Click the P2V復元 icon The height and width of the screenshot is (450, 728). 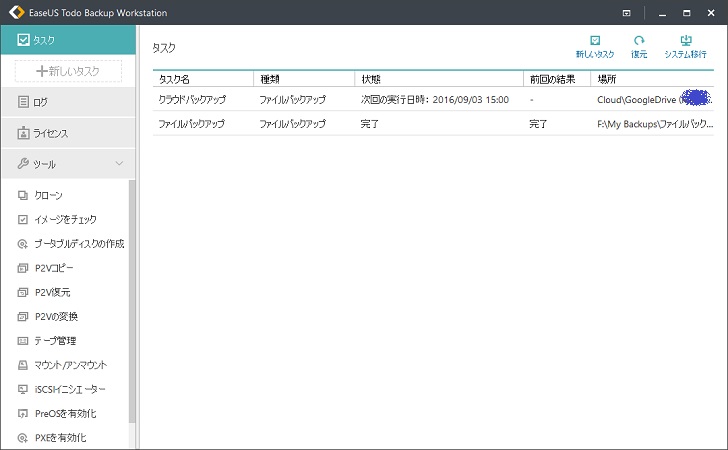coord(22,292)
